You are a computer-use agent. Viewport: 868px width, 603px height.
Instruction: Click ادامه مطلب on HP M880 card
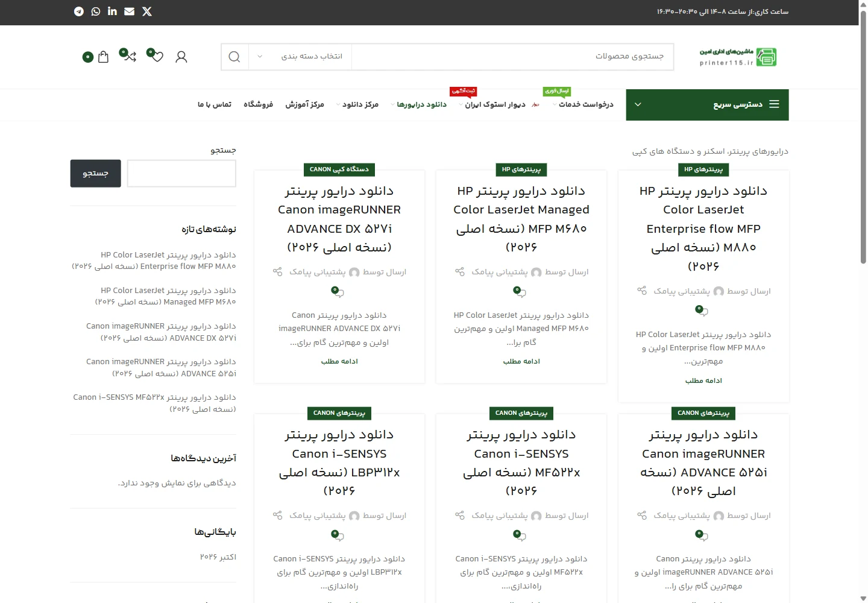[703, 380]
